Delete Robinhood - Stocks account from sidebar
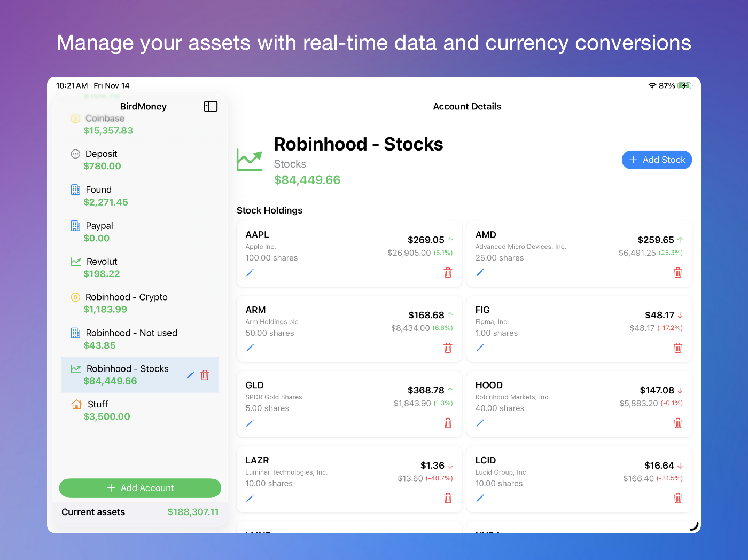The image size is (748, 560). click(205, 375)
